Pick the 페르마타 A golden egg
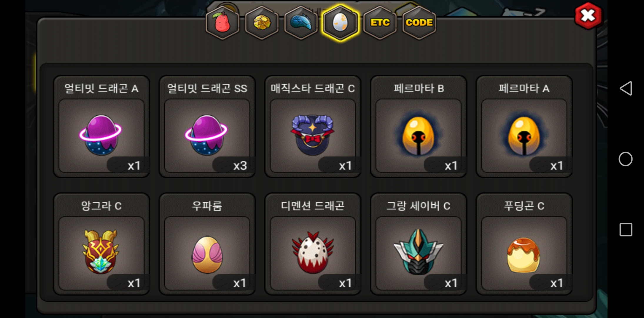This screenshot has width=644, height=318. coord(524,127)
